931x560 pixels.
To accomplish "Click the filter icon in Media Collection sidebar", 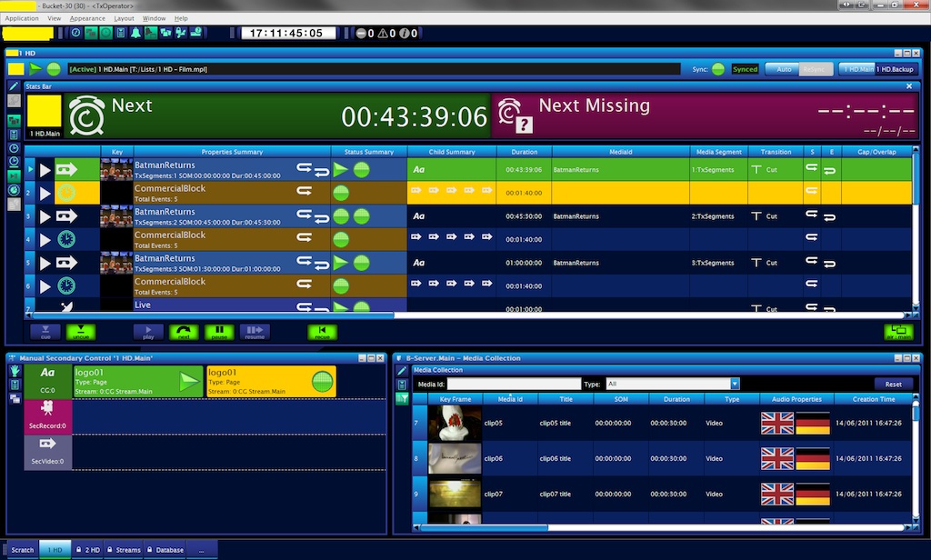I will (x=403, y=398).
